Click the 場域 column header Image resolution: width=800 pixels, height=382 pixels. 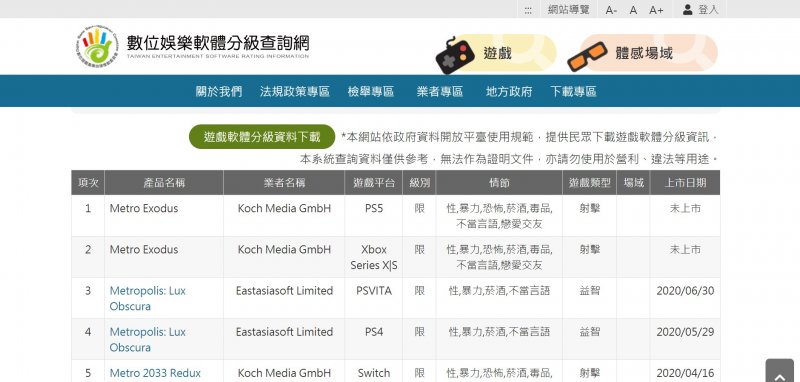[x=633, y=183]
